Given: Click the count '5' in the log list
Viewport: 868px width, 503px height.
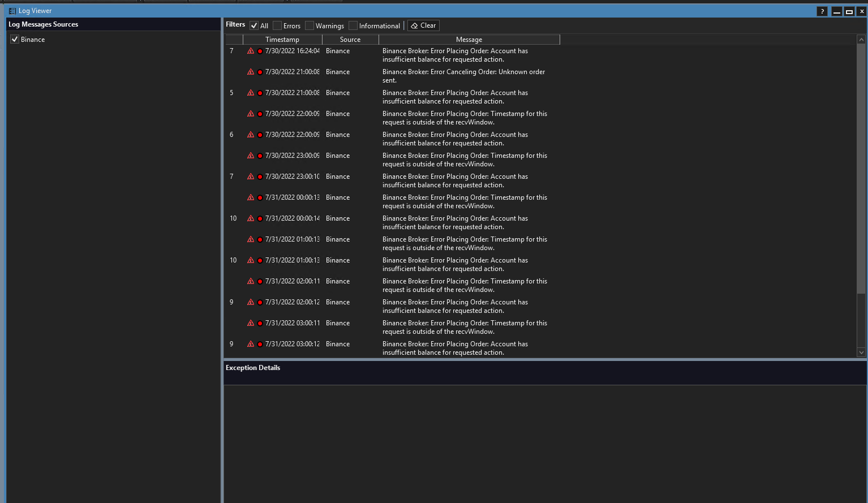Looking at the screenshot, I should click(x=231, y=93).
